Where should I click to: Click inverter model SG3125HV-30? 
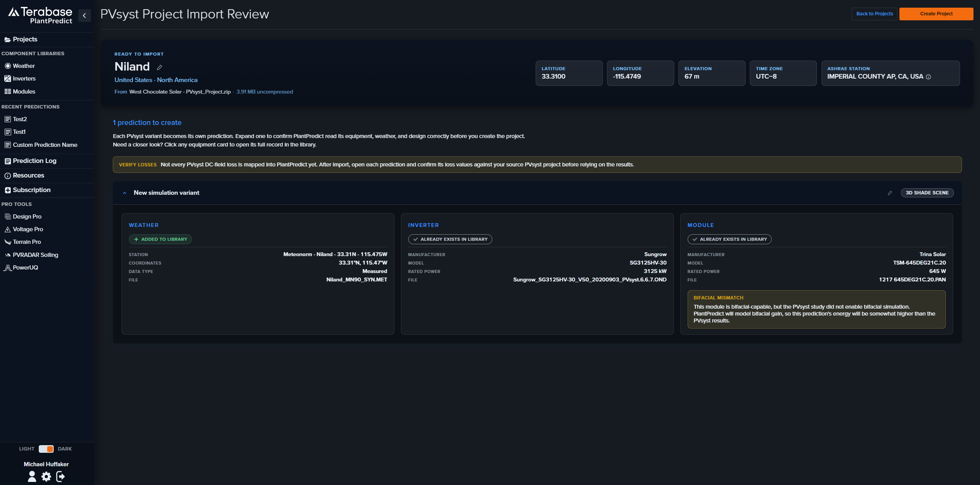pyautogui.click(x=648, y=263)
